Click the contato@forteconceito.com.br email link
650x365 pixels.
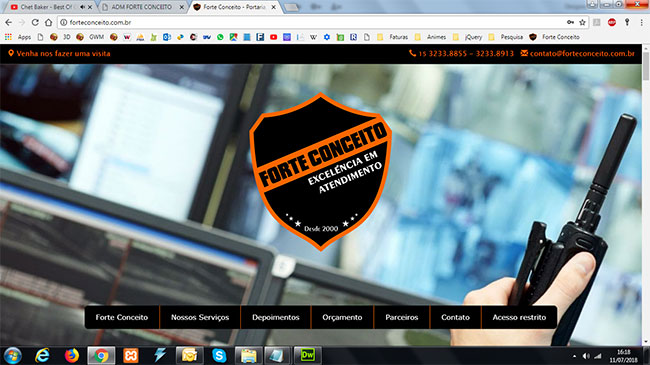point(577,54)
